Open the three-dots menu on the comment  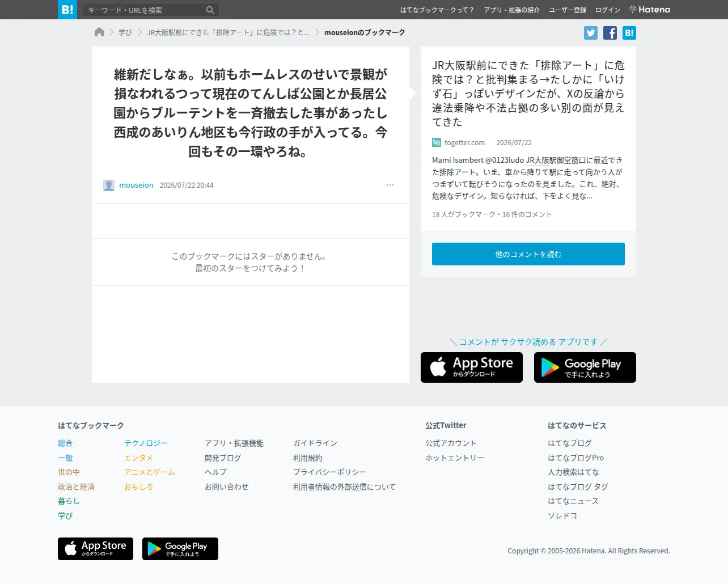390,185
